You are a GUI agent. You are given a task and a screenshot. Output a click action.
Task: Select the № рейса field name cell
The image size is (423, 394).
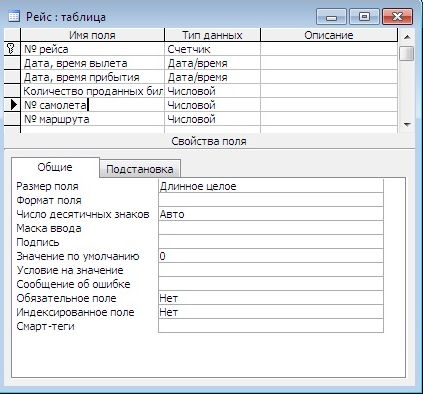tap(92, 49)
